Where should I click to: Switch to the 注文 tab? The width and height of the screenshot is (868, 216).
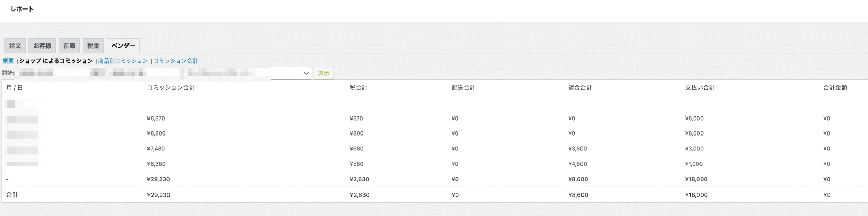[15, 46]
